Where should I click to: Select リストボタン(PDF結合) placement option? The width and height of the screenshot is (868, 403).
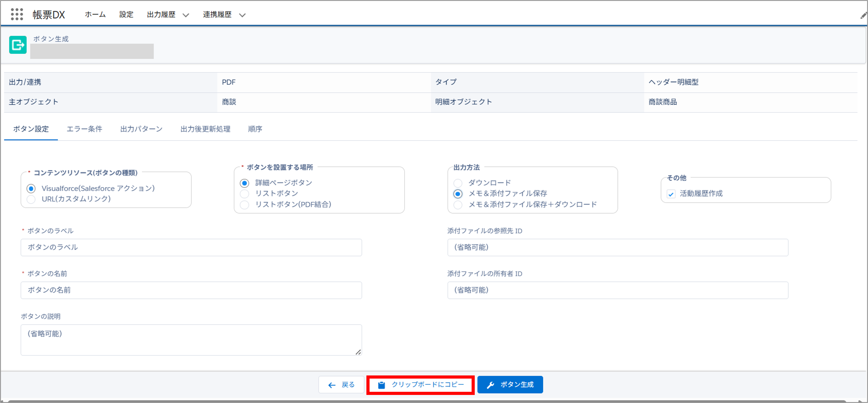click(244, 205)
